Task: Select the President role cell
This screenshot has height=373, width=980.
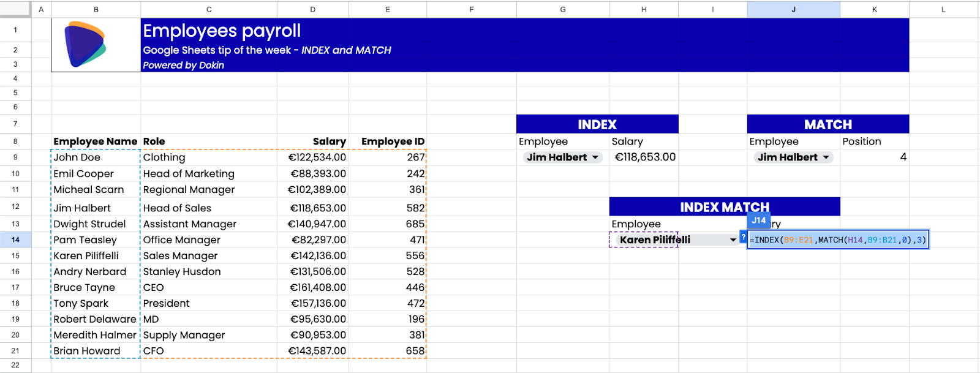Action: [x=209, y=304]
